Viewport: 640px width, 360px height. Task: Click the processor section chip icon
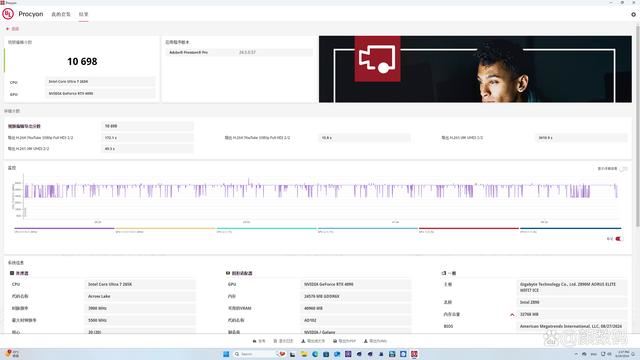[x=12, y=273]
